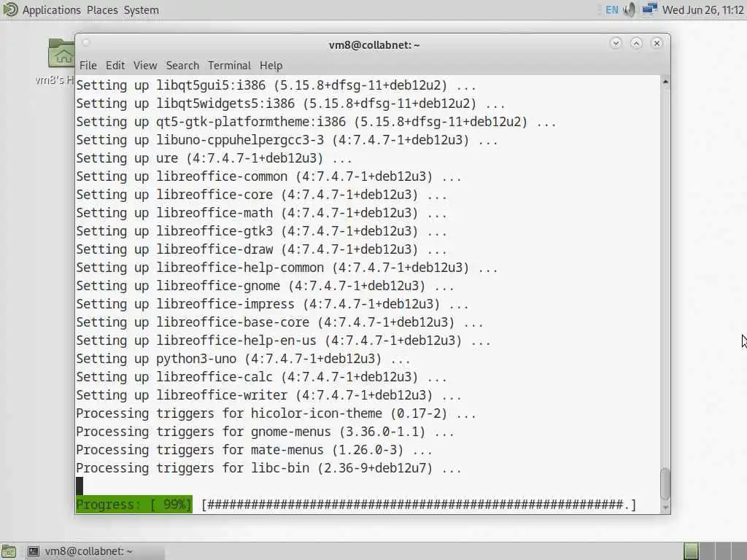747x560 pixels.
Task: Open the terminal Search menu
Action: 182,65
